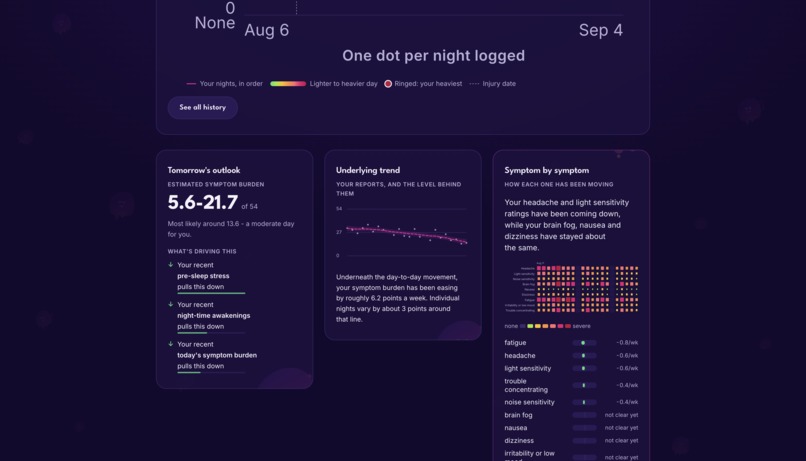
Task: Open the symptom heatmap grid
Action: (x=572, y=288)
